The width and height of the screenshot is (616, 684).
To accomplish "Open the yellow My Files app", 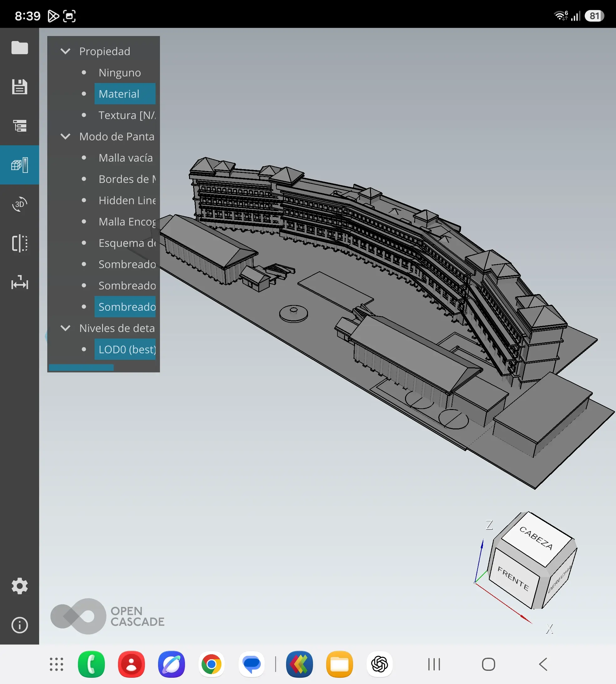I will pos(340,664).
